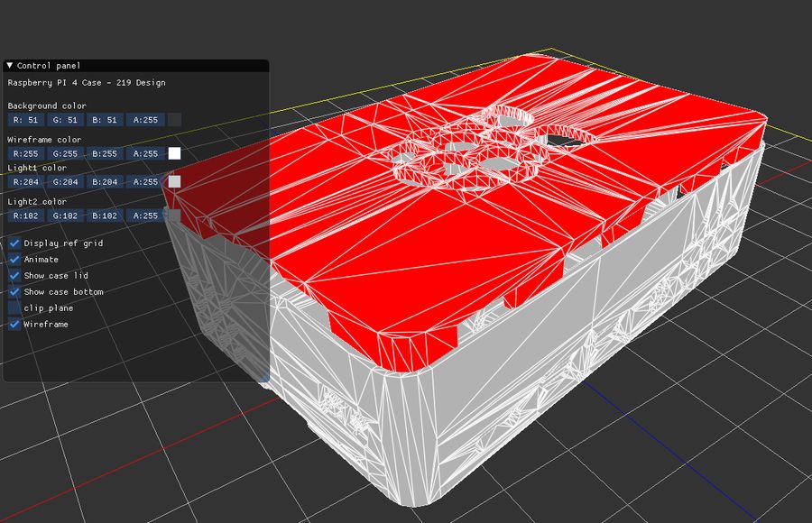This screenshot has height=523, width=812.
Task: Click the 'Background color' label
Action: [47, 106]
